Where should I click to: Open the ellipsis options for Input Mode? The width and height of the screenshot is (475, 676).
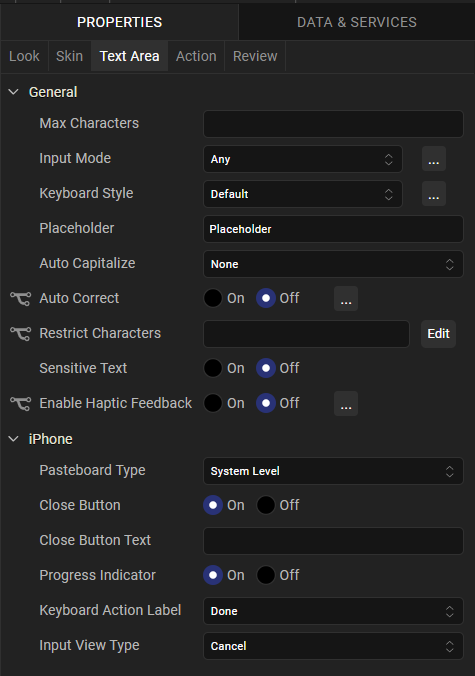point(434,159)
